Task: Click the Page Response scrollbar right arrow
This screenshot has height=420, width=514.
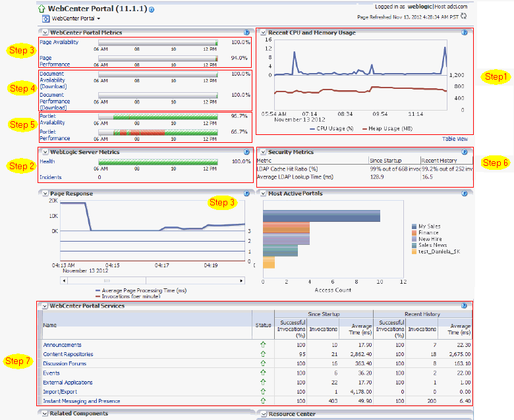Action: coord(241,280)
